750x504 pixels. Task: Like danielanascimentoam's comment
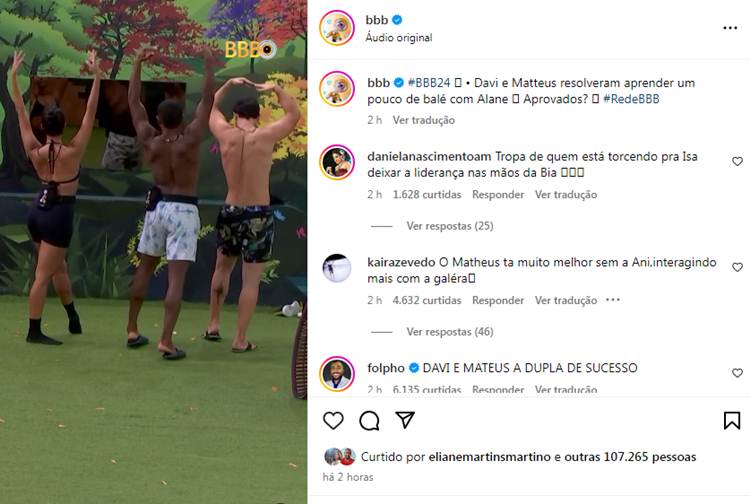pyautogui.click(x=737, y=162)
